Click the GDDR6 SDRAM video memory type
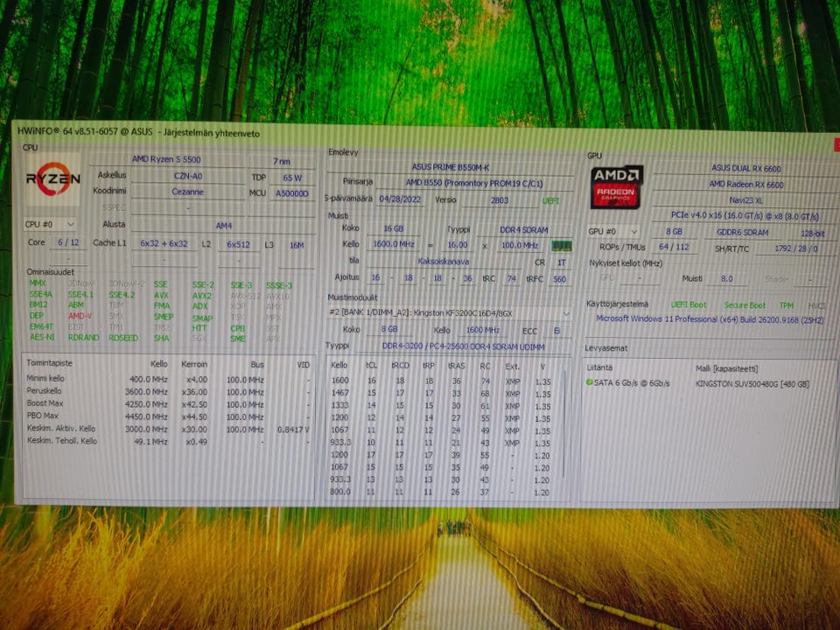Screen dimensions: 840x630 click(x=743, y=233)
